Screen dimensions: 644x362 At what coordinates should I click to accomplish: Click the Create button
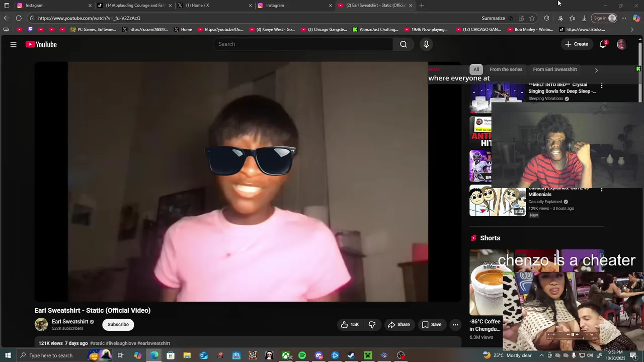(576, 44)
